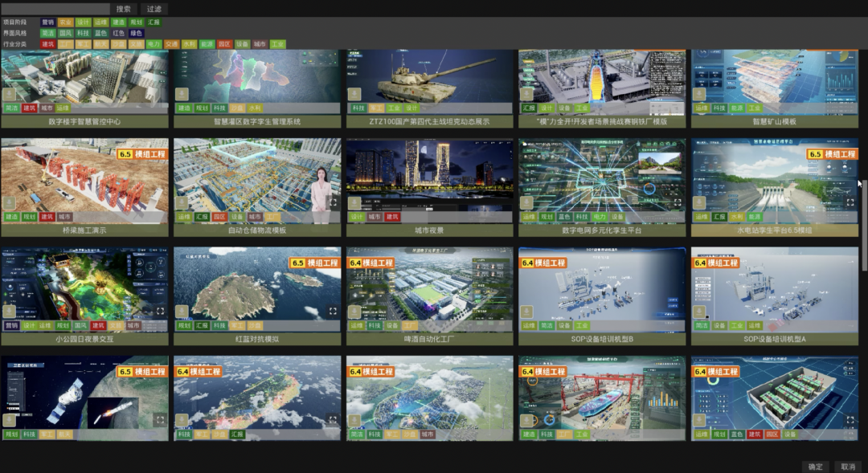The width and height of the screenshot is (868, 473).
Task: Focus the search text field
Action: pos(55,9)
